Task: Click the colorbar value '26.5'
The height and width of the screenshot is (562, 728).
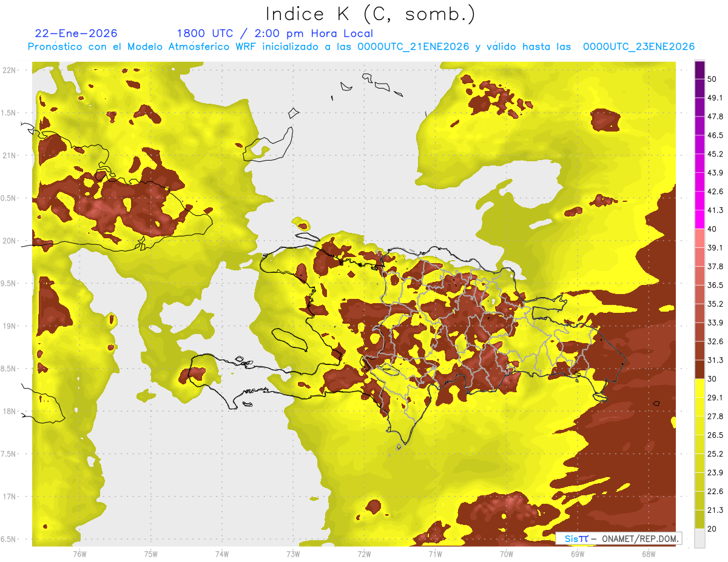Action: [x=715, y=435]
